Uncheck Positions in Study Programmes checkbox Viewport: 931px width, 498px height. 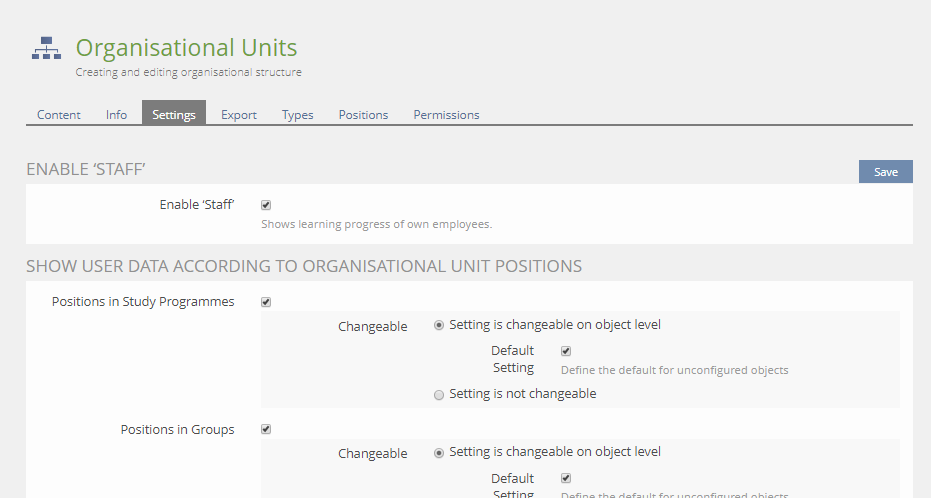[266, 302]
